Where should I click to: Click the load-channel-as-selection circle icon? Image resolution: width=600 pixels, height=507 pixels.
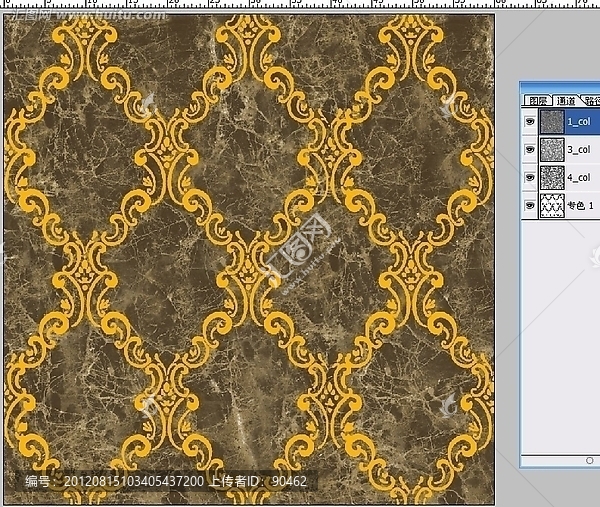click(590, 460)
